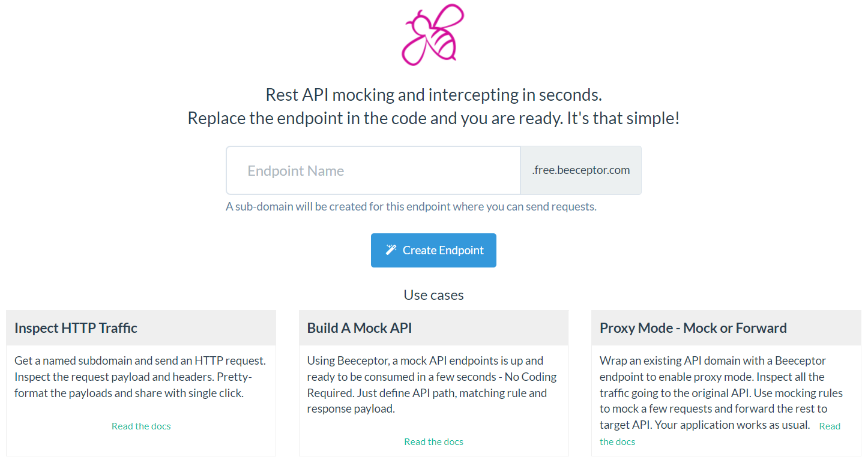868x466 pixels.
Task: Open Read the docs for Proxy Mode
Action: (830, 426)
